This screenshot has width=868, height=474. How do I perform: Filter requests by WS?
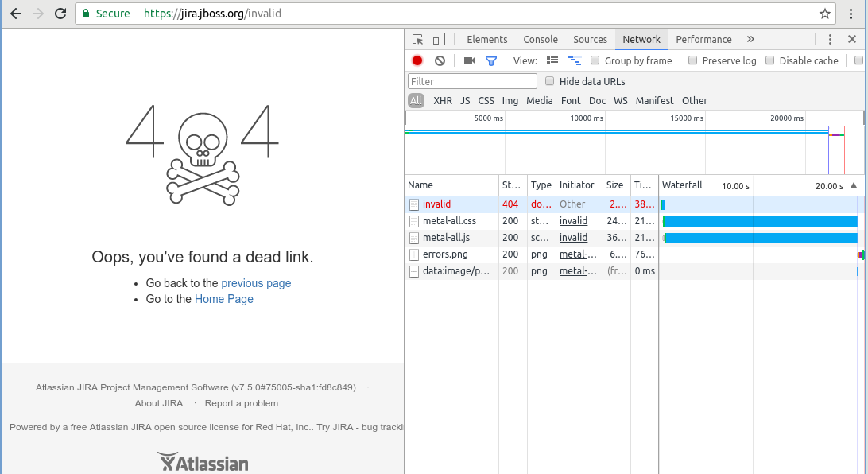tap(621, 101)
